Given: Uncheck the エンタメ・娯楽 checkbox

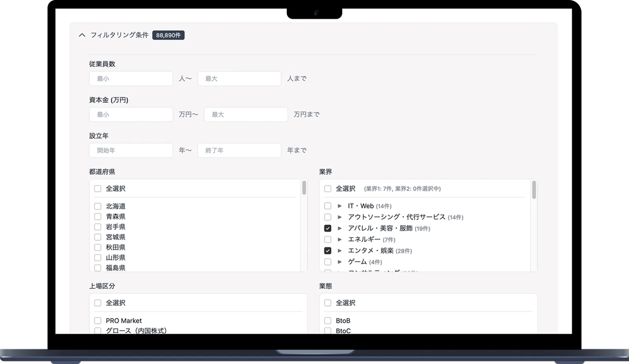Looking at the screenshot, I should pyautogui.click(x=328, y=250).
